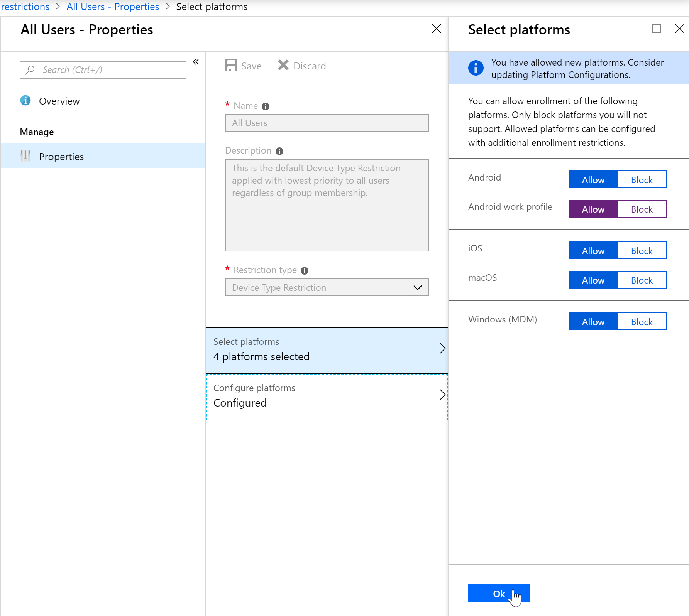Viewport: 689px width, 616px height.
Task: Click the Ok button
Action: click(499, 594)
